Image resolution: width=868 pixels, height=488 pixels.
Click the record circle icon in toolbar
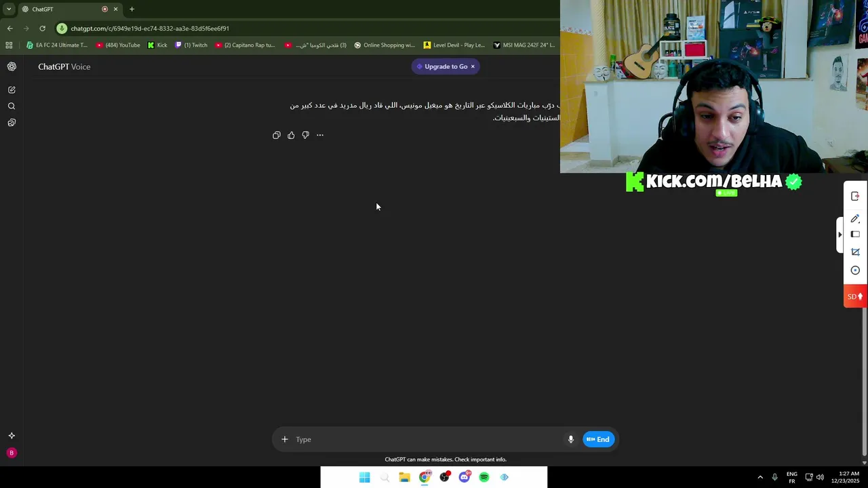pos(855,270)
